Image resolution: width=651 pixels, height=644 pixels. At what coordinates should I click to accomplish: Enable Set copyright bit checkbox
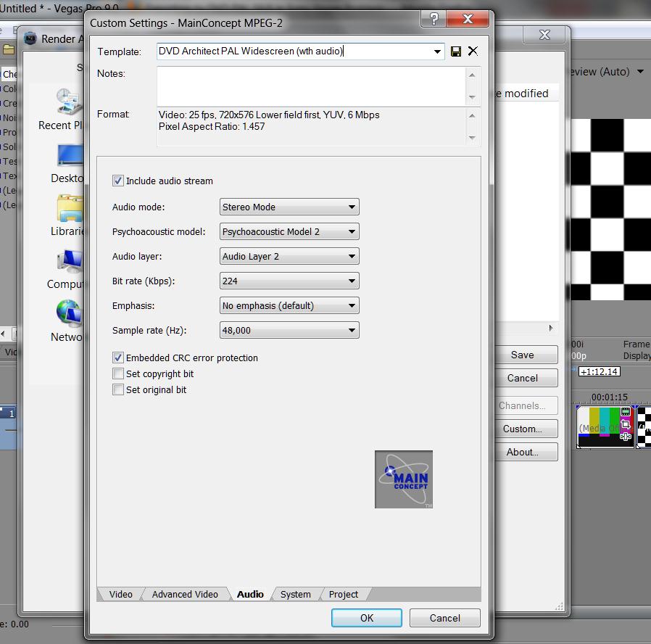tap(118, 373)
